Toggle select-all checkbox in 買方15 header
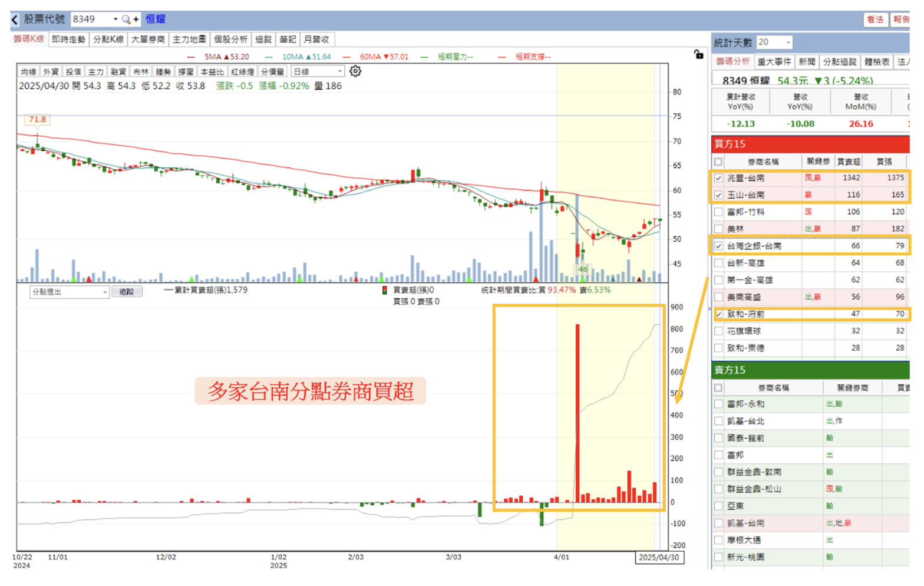924x586 pixels. coord(718,162)
